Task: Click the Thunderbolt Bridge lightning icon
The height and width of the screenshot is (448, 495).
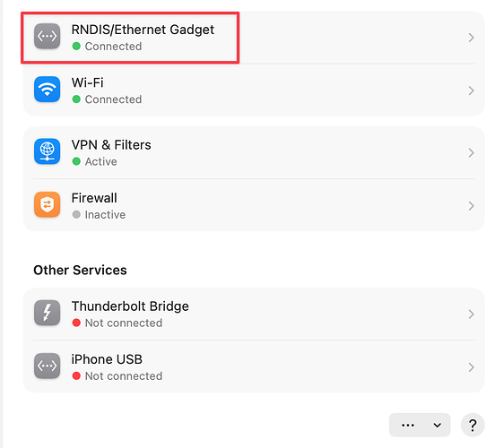Action: (47, 313)
